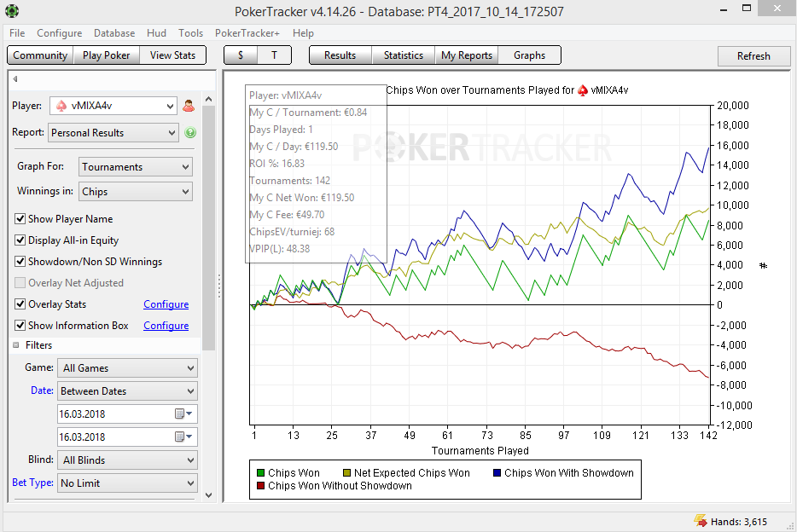Image resolution: width=797 pixels, height=532 pixels.
Task: Click the # axis unit symbol on the graph
Action: [x=763, y=265]
